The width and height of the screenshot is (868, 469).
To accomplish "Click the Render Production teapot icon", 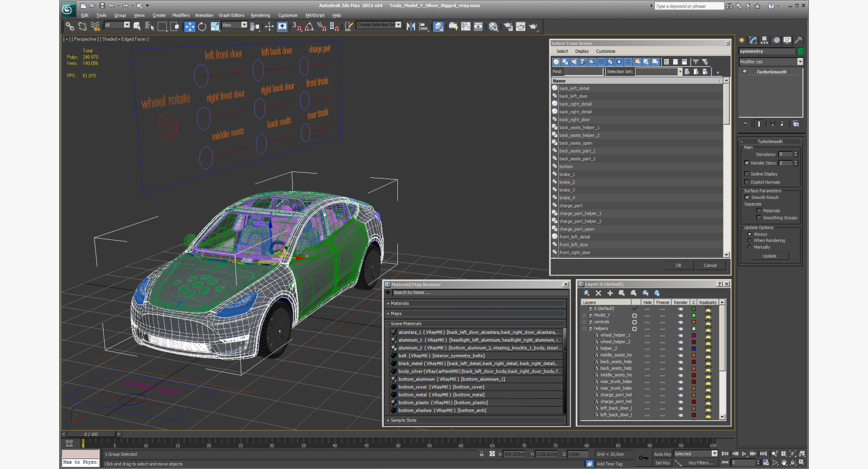I will tap(533, 26).
